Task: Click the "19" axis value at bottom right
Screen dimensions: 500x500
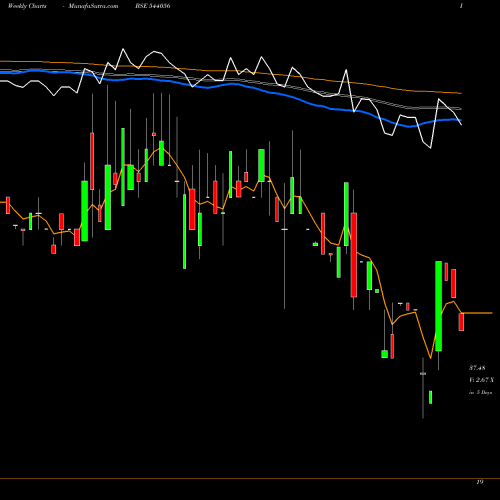Action: (x=480, y=482)
